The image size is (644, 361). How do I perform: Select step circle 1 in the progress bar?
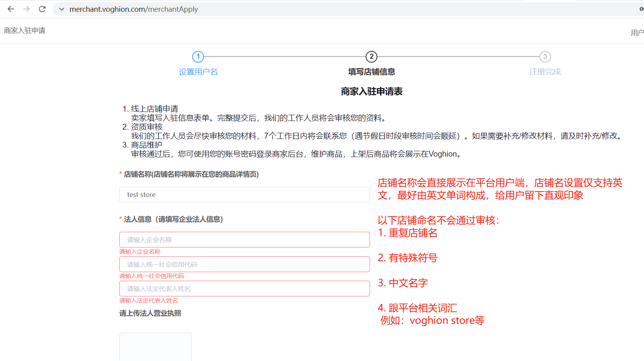(198, 56)
